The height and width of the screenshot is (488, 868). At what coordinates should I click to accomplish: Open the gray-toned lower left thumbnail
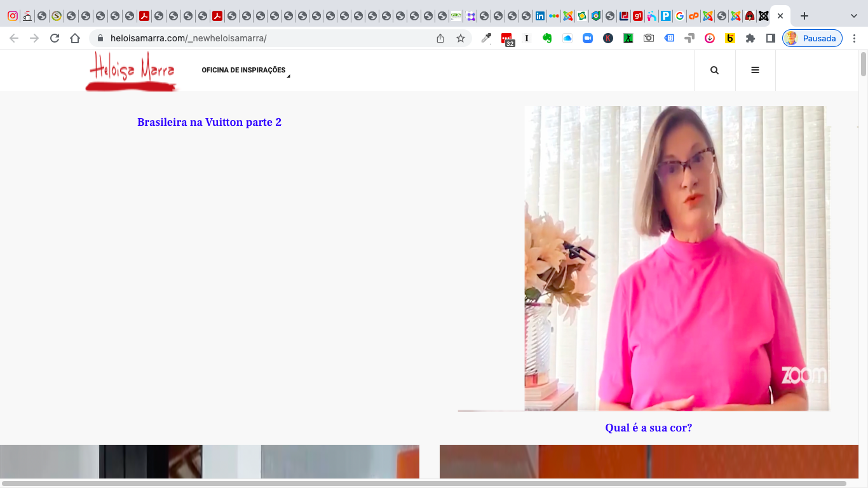coord(210,461)
